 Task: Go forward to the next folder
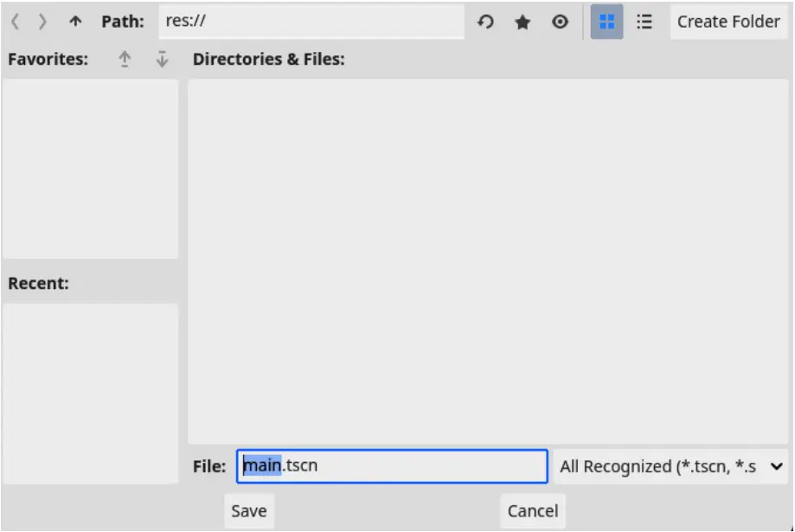pyautogui.click(x=42, y=22)
